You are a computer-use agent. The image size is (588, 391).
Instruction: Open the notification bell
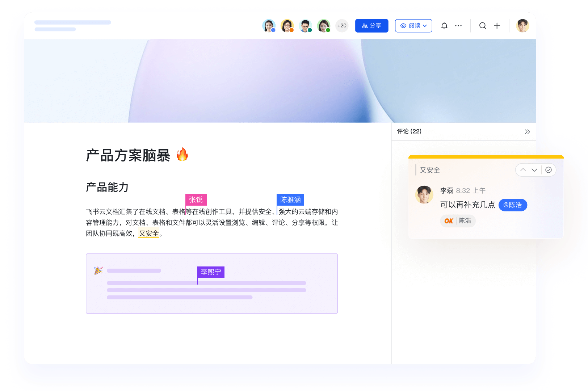(444, 26)
